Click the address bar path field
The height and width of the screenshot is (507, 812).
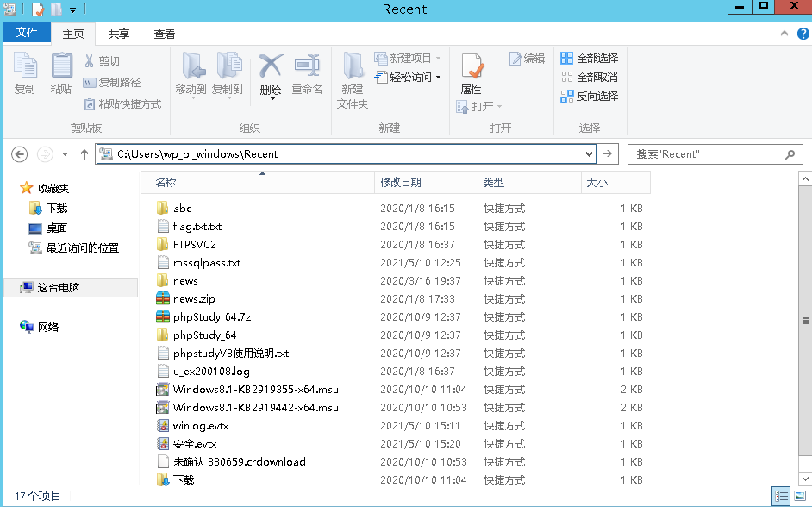pos(346,154)
